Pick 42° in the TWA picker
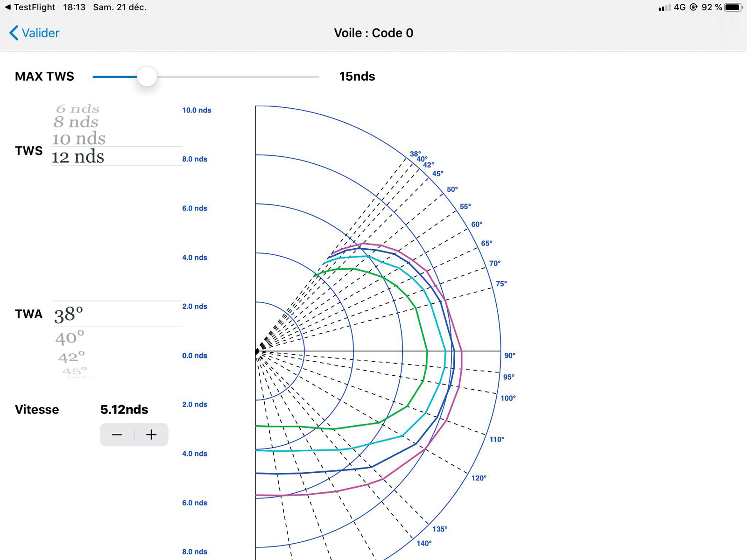Image resolution: width=747 pixels, height=560 pixels. coord(71,357)
